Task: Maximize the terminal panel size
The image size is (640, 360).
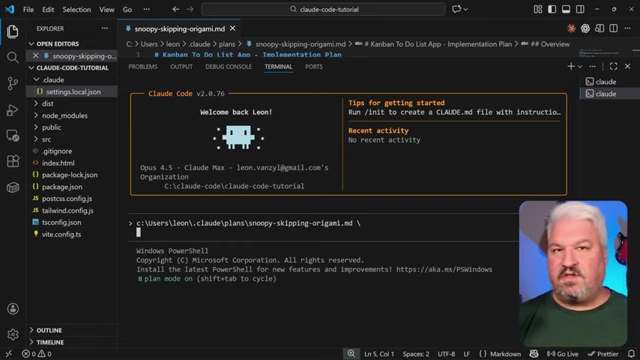Action: tap(613, 66)
